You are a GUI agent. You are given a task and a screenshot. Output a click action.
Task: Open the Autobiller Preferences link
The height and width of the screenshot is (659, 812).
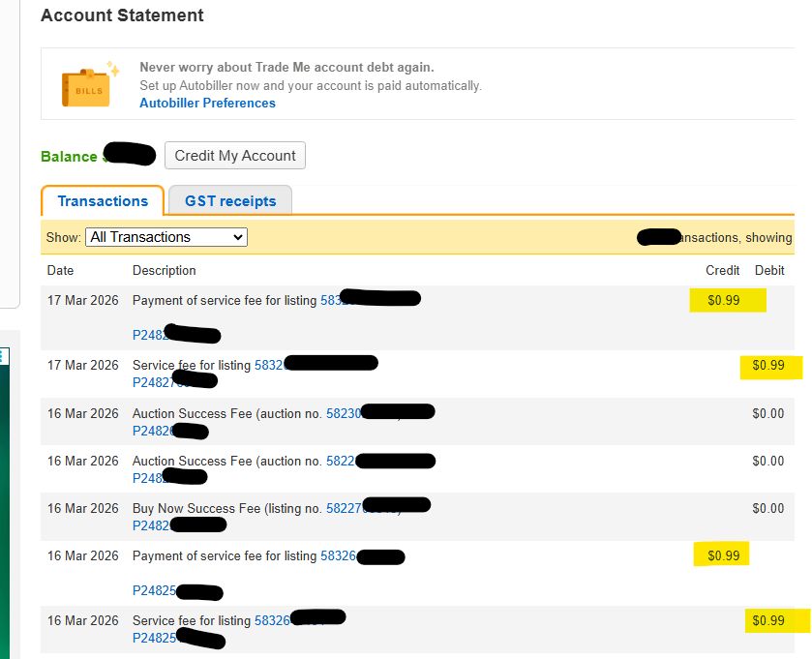tap(207, 104)
